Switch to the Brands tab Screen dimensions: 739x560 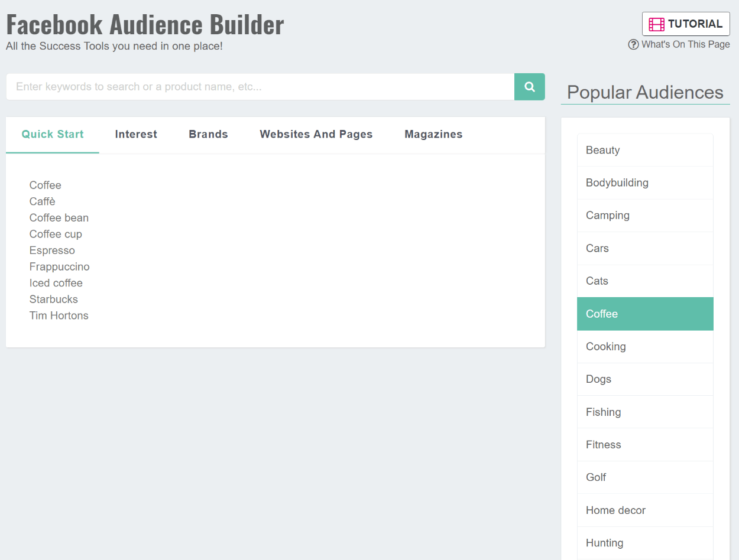coord(208,135)
